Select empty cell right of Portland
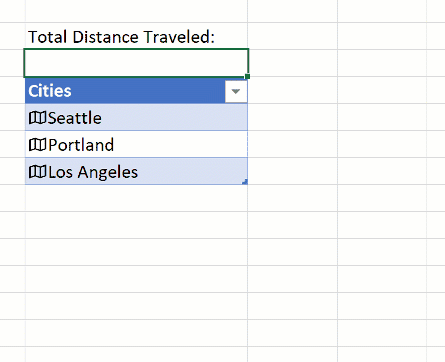Viewport: 445px width, 362px height. click(292, 144)
